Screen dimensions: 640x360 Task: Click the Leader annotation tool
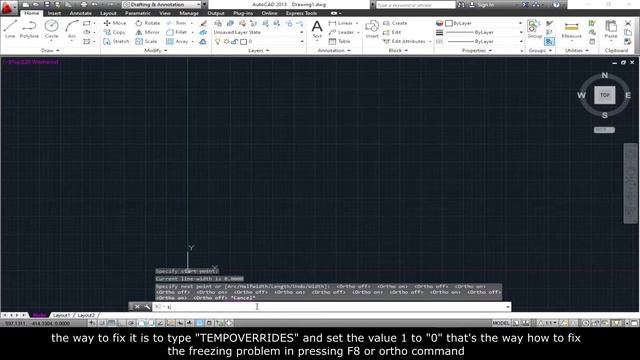click(342, 32)
